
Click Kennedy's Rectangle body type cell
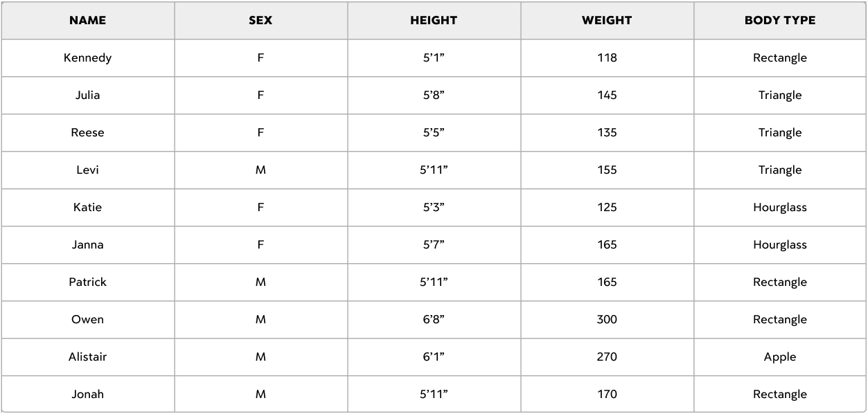780,58
